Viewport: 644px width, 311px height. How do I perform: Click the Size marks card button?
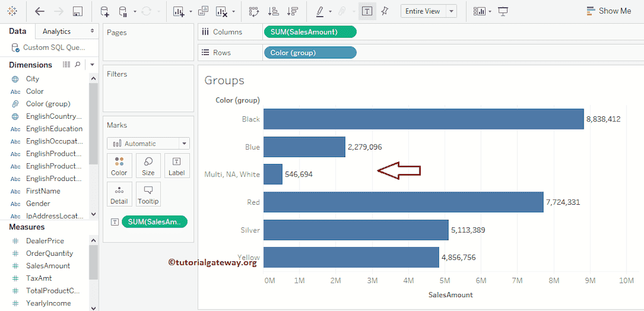click(x=148, y=166)
